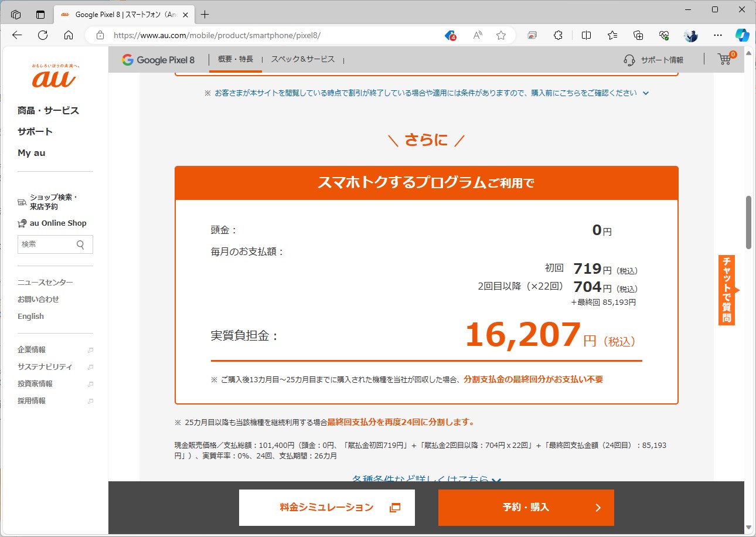Open browser Extensions puzzle icon
Image resolution: width=756 pixels, height=537 pixels.
coord(558,35)
